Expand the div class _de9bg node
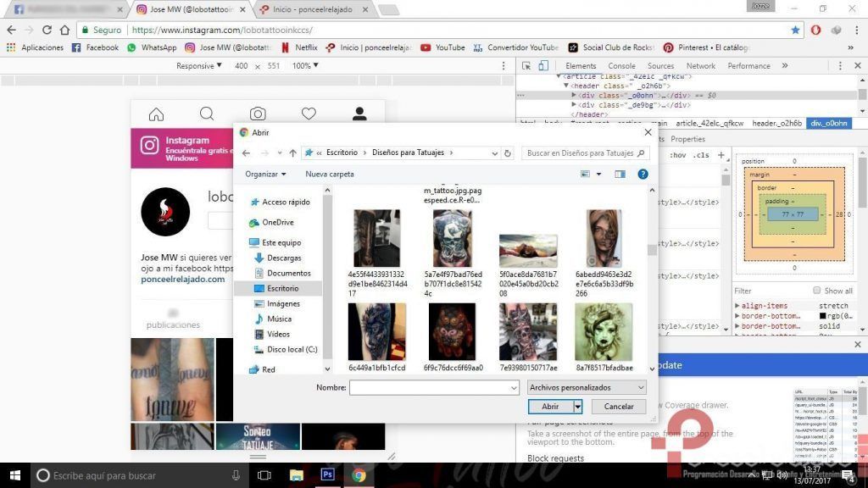The image size is (868, 488). 574,104
